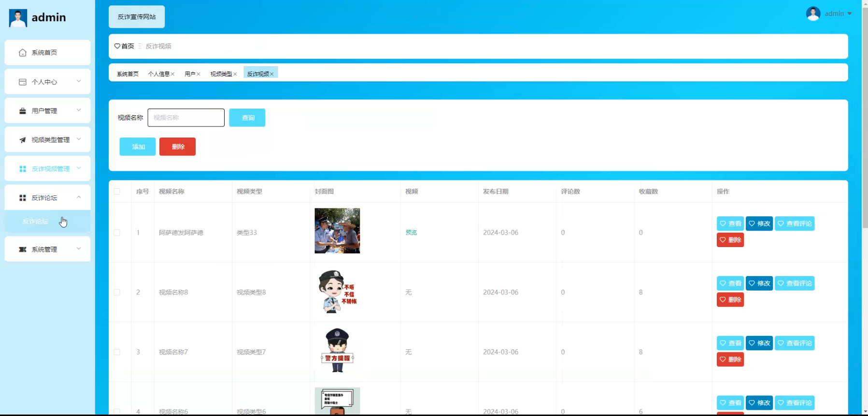Click 查看 for 视频名称7

click(x=730, y=343)
